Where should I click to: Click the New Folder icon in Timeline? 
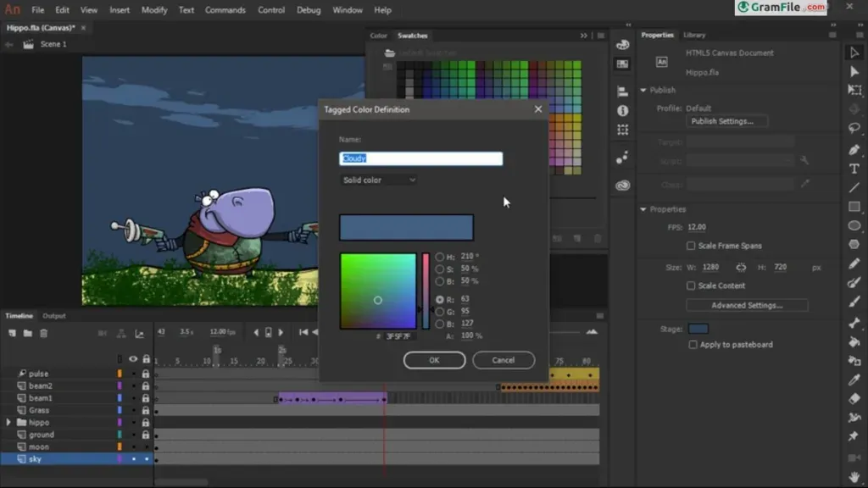[28, 333]
